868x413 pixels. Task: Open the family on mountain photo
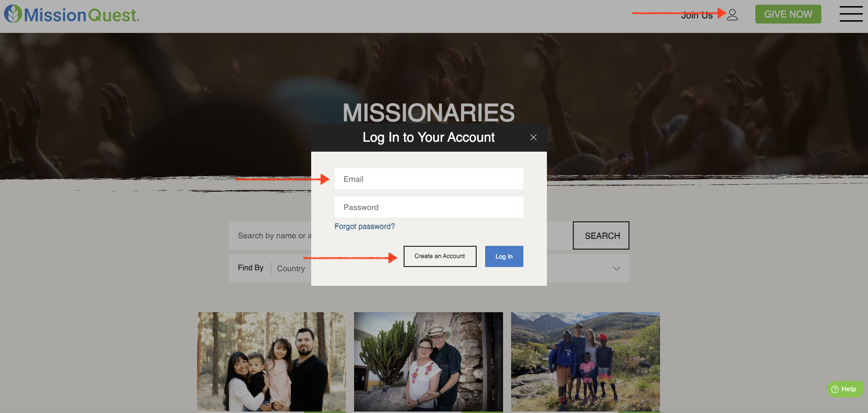coord(586,362)
